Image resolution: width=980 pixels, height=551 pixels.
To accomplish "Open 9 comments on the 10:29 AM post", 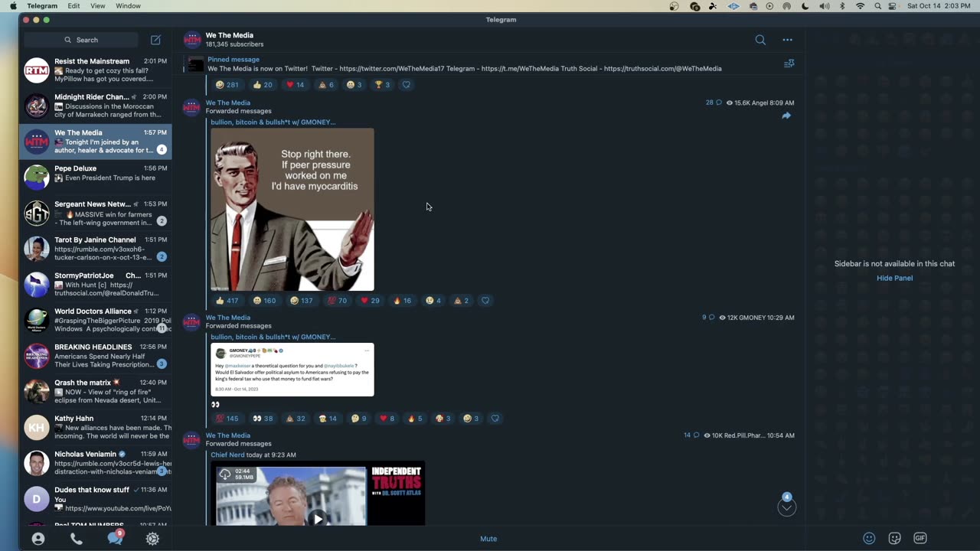I will coord(708,318).
